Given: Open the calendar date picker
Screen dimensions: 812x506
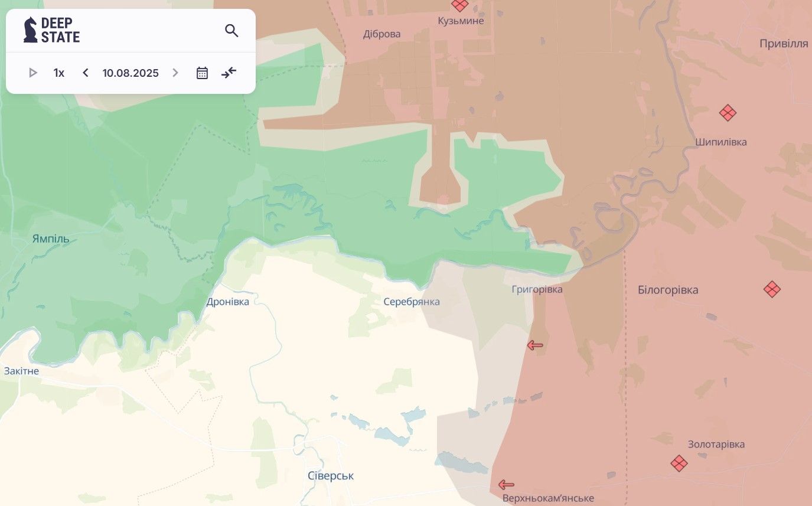Looking at the screenshot, I should tap(202, 73).
